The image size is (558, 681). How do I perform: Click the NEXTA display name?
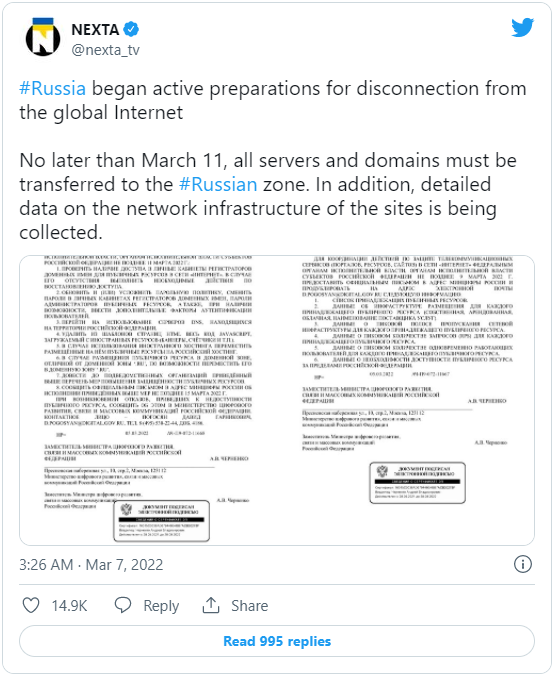pyautogui.click(x=95, y=30)
